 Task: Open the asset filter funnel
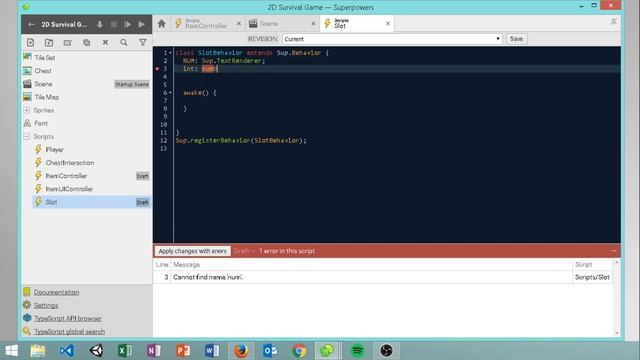[x=142, y=42]
